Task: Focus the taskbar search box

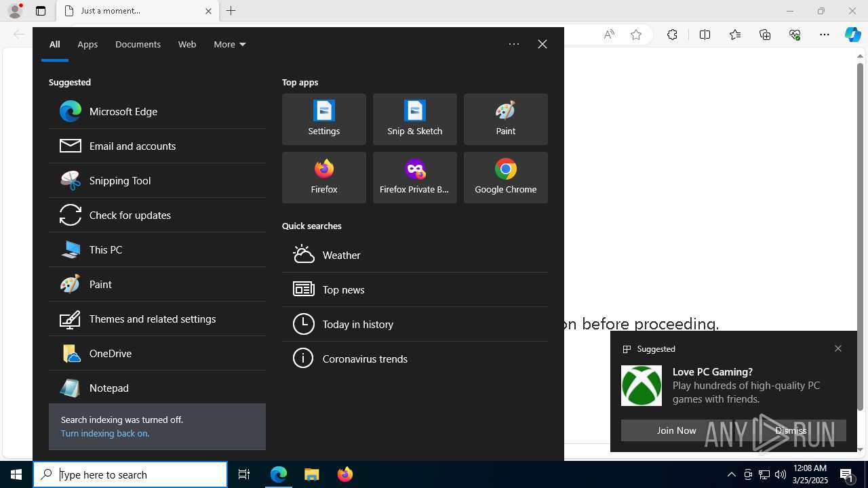Action: pyautogui.click(x=130, y=474)
